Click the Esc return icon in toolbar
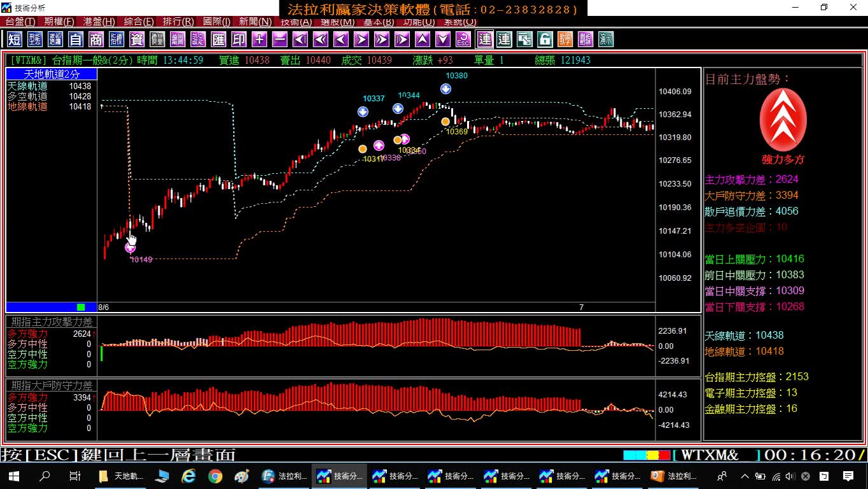The width and height of the screenshot is (868, 489). pyautogui.click(x=463, y=39)
